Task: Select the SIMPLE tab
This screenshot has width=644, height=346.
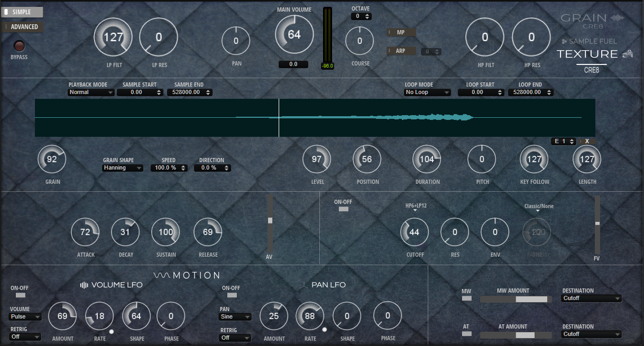Action: coord(22,12)
